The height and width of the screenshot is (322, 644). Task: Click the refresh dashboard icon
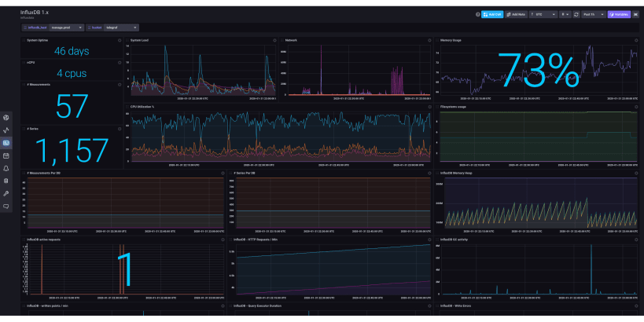point(576,14)
